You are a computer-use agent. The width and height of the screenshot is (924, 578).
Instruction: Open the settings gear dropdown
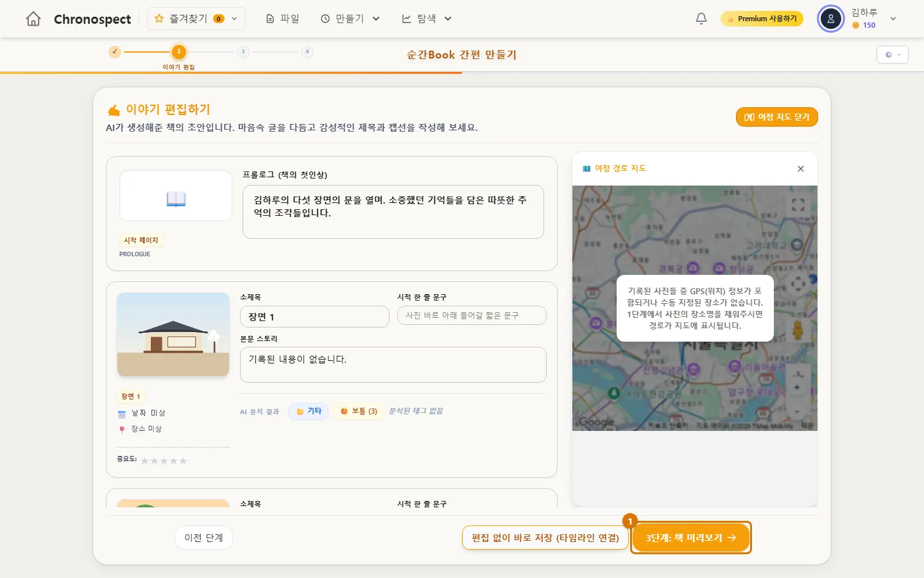coord(893,55)
